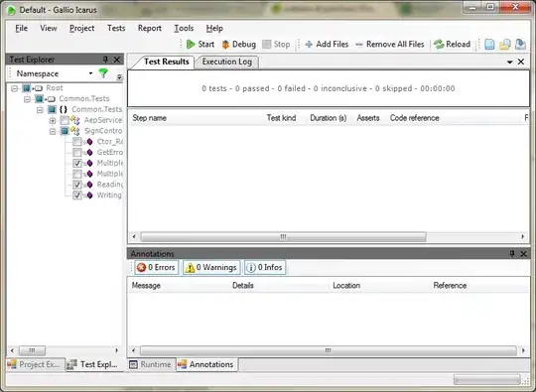Collapse the Root tree node
This screenshot has width=536, height=392.
tap(14, 88)
